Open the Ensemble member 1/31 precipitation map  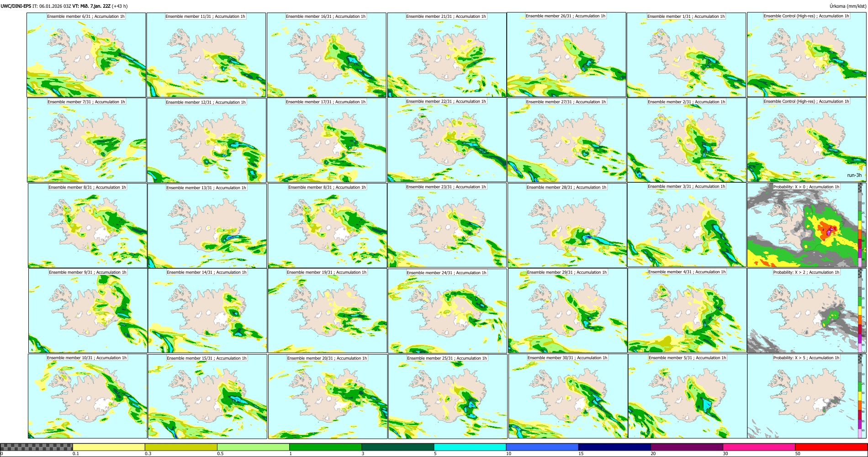click(686, 55)
